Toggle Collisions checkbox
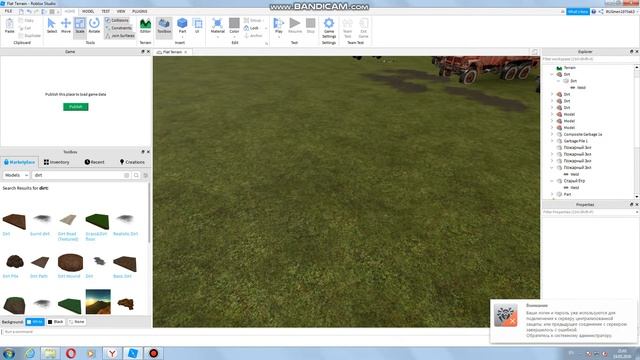Image resolution: width=640 pixels, height=360 pixels. pos(117,20)
